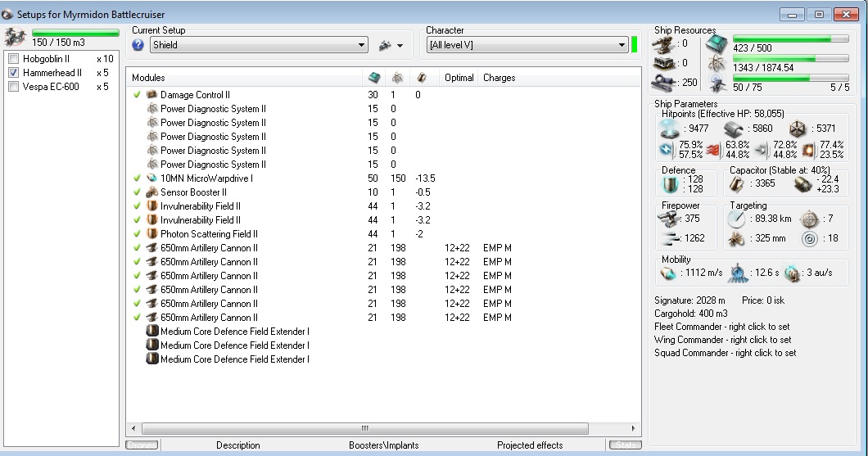Click the blue help question mark icon
Image resolution: width=868 pixels, height=456 pixels.
138,45
